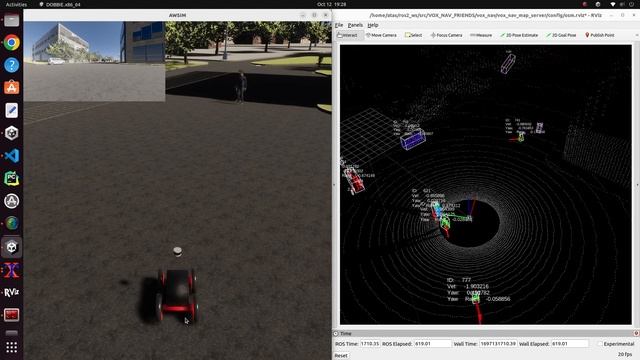Open the toolbar overflow arrow in RViz
The width and height of the screenshot is (640, 360).
point(637,35)
